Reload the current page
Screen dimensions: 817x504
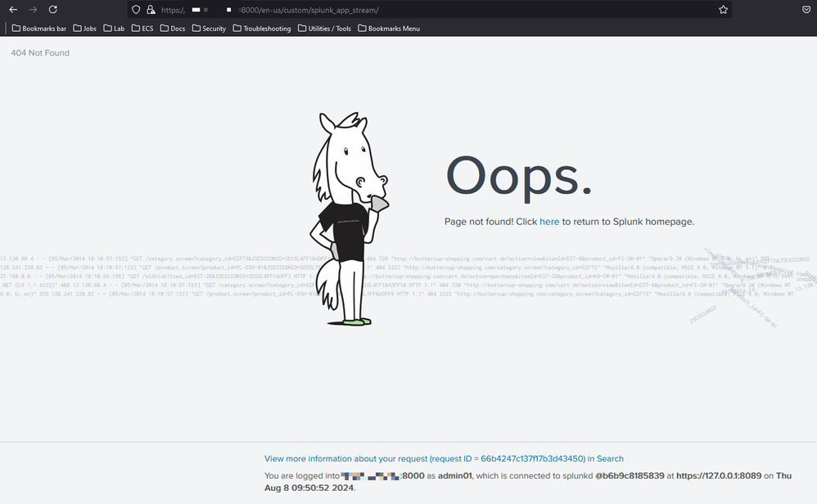coord(52,9)
